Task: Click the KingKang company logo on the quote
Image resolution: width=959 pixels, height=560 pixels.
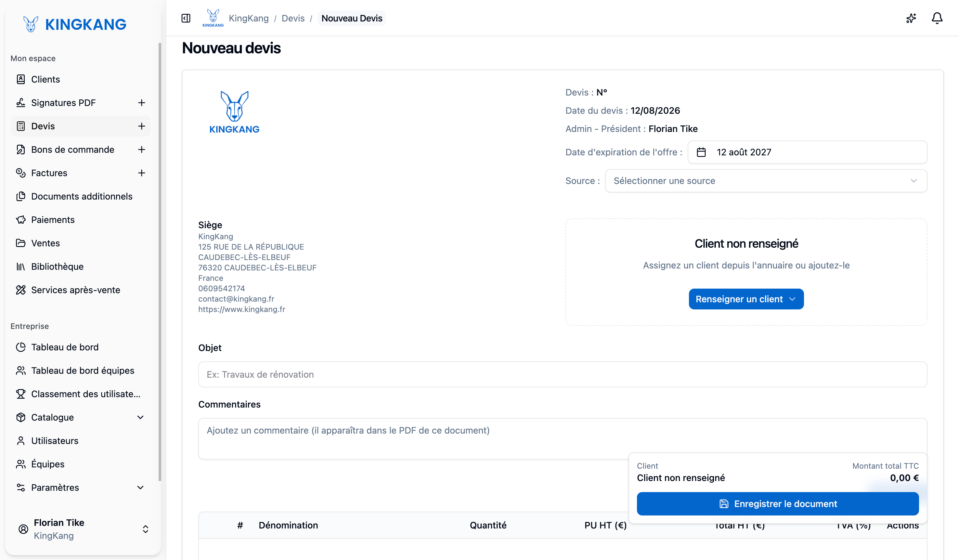Action: point(234,112)
